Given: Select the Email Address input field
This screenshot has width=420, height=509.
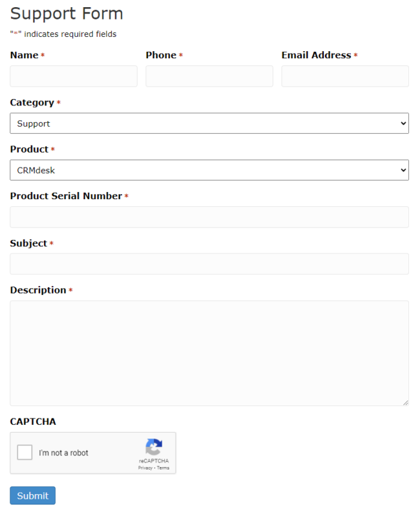Looking at the screenshot, I should pyautogui.click(x=345, y=76).
